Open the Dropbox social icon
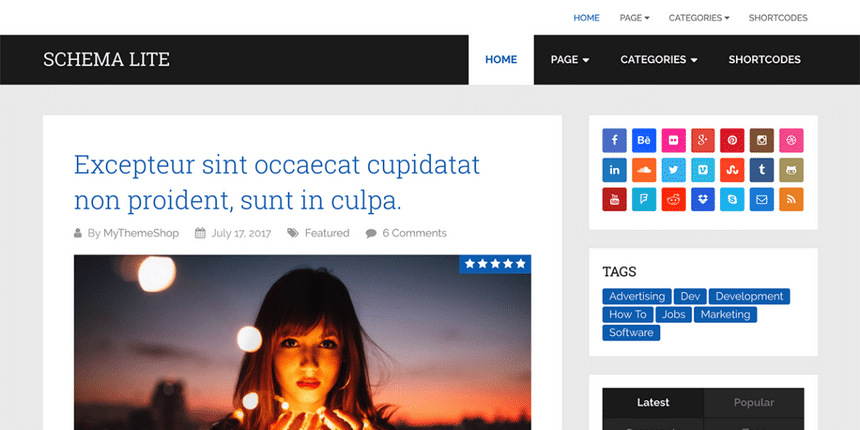The height and width of the screenshot is (430, 860). click(703, 199)
